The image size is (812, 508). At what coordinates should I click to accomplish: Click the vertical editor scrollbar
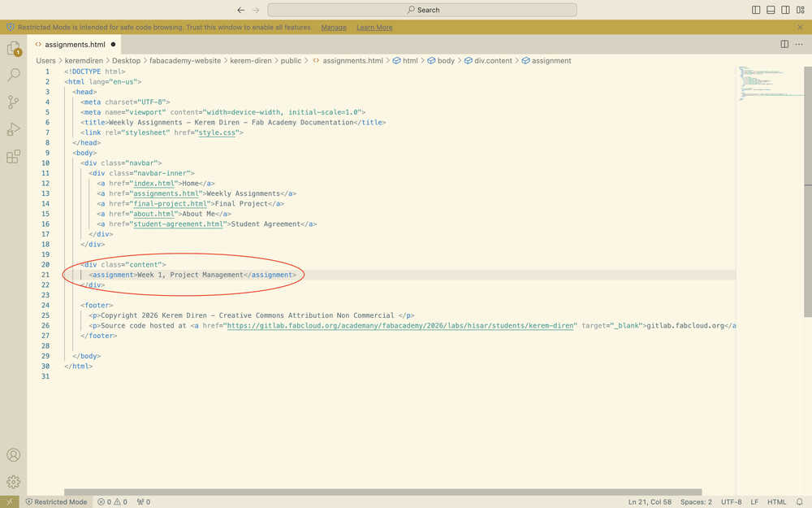tap(808, 192)
